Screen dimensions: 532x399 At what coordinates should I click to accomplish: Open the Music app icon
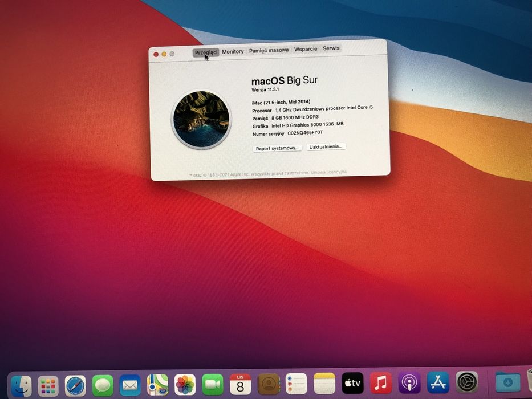381,383
